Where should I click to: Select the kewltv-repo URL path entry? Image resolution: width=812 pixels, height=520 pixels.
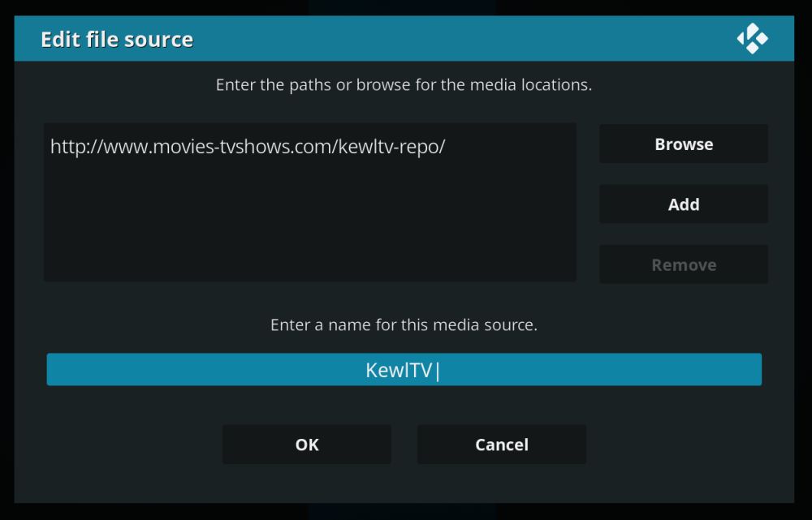tap(248, 147)
